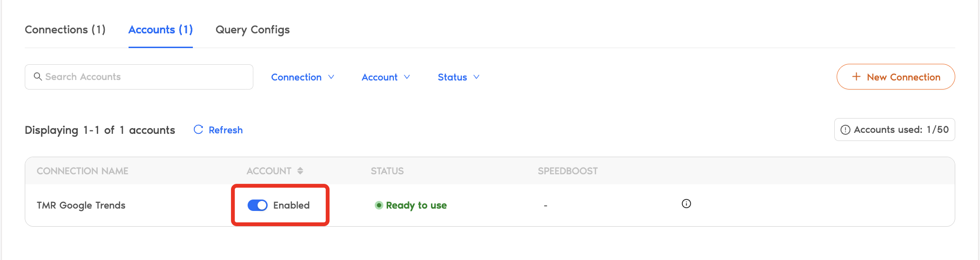Image resolution: width=980 pixels, height=260 pixels.
Task: Select the Accounts tab
Action: pos(160,30)
